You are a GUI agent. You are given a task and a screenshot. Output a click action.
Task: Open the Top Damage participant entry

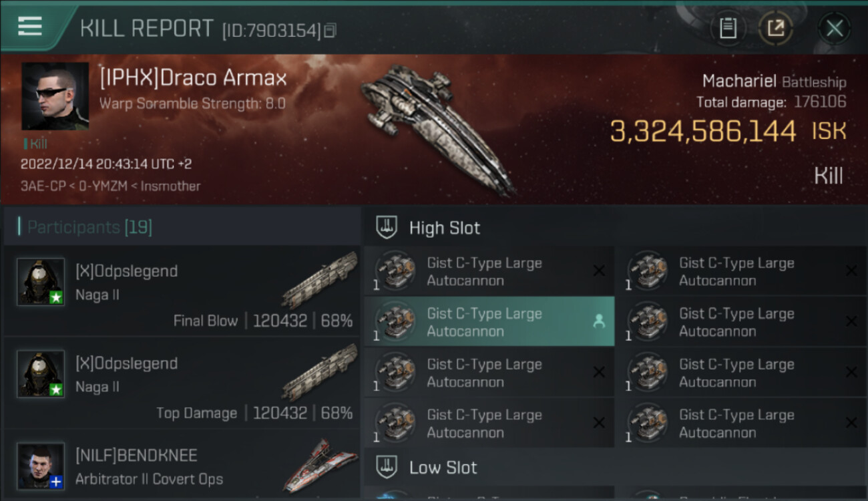click(182, 383)
